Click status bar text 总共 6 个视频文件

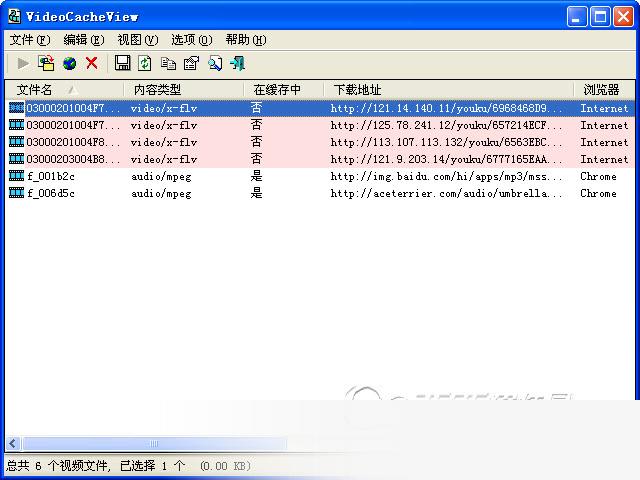(58, 466)
